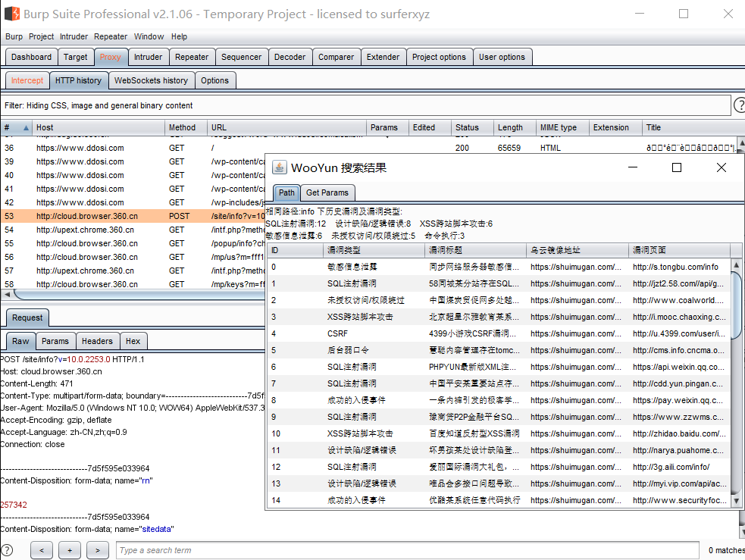The height and width of the screenshot is (560, 745).
Task: Switch to the Intercept sub-tab
Action: coord(27,81)
